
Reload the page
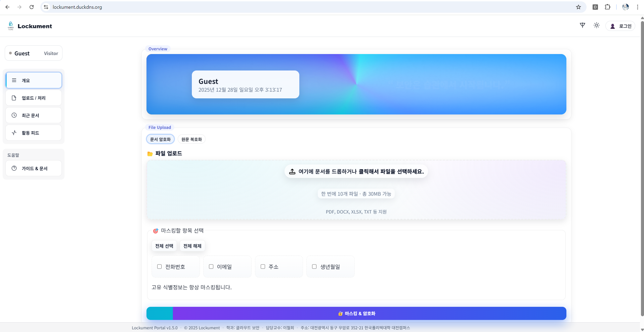(x=32, y=7)
